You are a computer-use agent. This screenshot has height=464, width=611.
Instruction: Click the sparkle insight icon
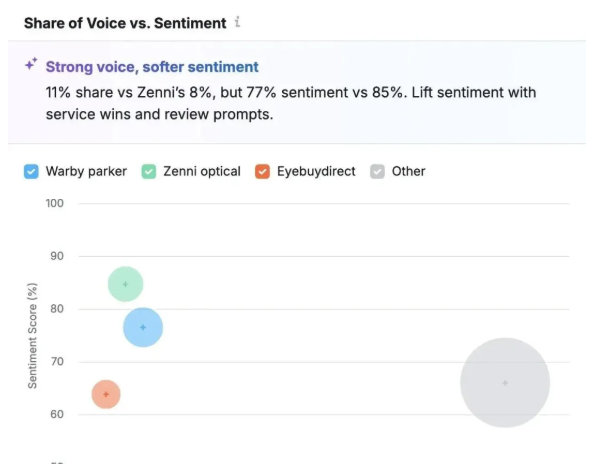31,65
